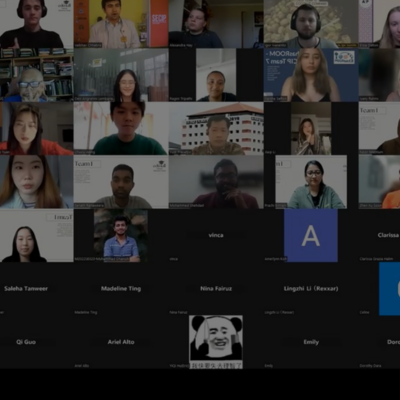Click the woman in green jacket with glasses video
The image size is (400, 400).
point(311,182)
